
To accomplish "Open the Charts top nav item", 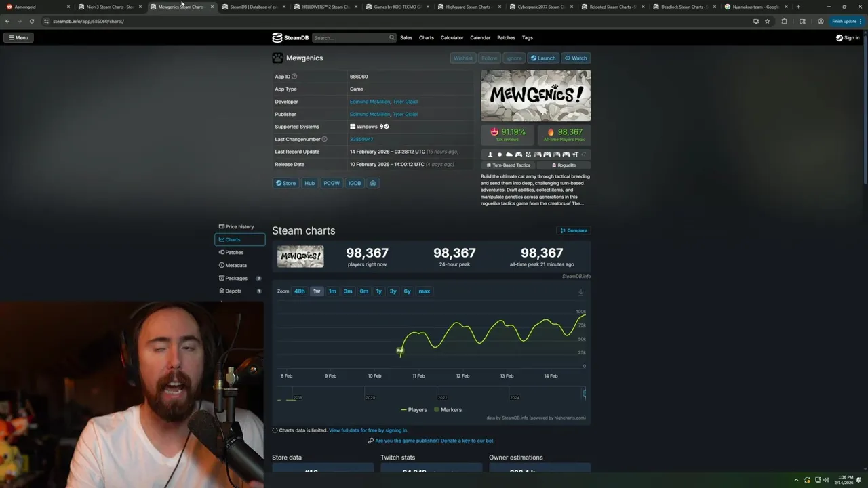I will click(x=427, y=37).
